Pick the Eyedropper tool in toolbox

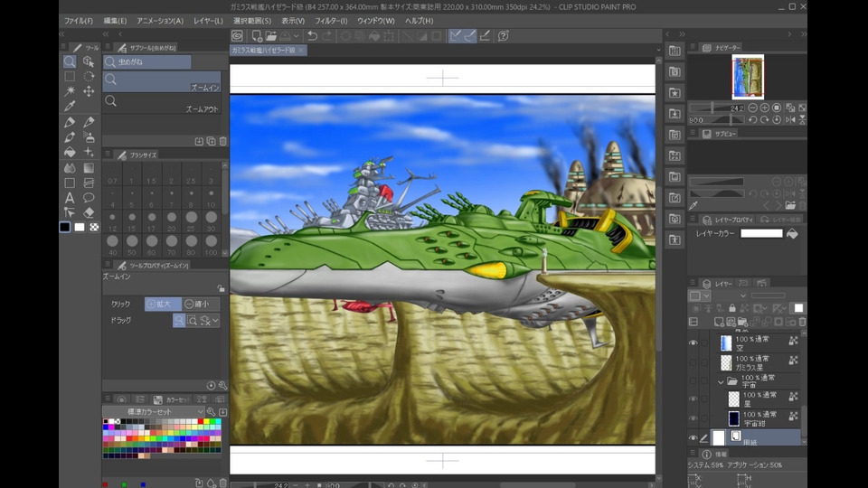click(x=70, y=107)
